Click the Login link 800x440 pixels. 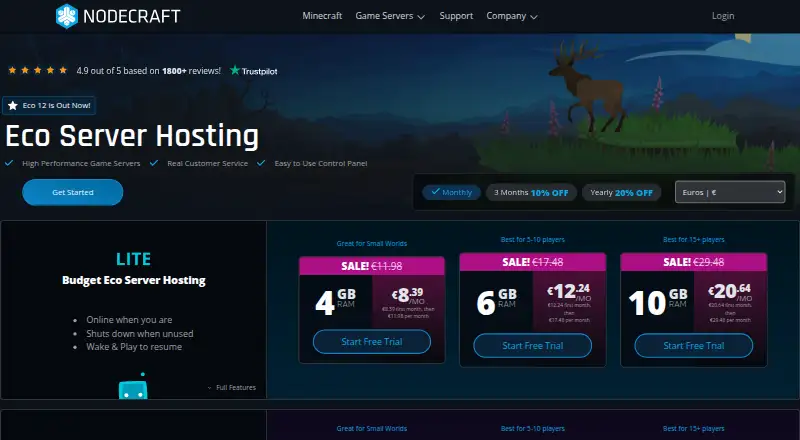click(x=723, y=16)
